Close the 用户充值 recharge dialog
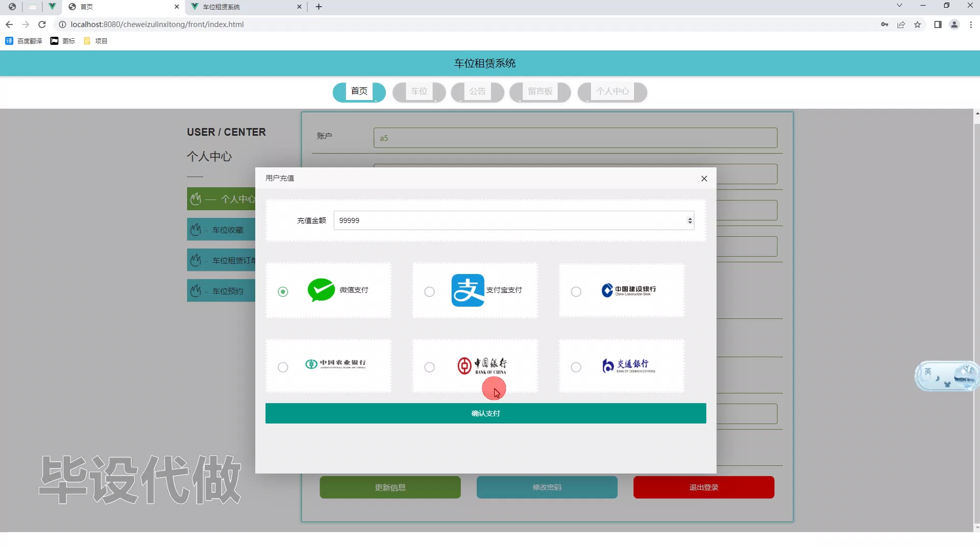Screen dimensions: 980x547 pyautogui.click(x=704, y=178)
